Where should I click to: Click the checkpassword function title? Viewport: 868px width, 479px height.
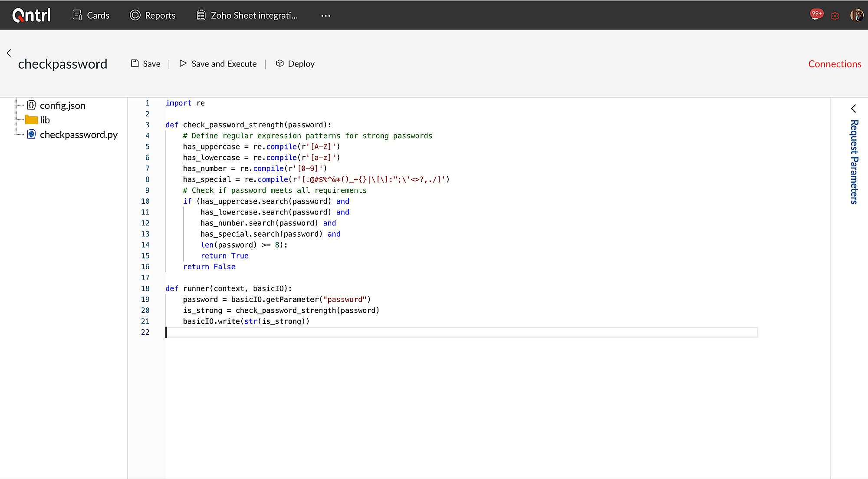62,64
